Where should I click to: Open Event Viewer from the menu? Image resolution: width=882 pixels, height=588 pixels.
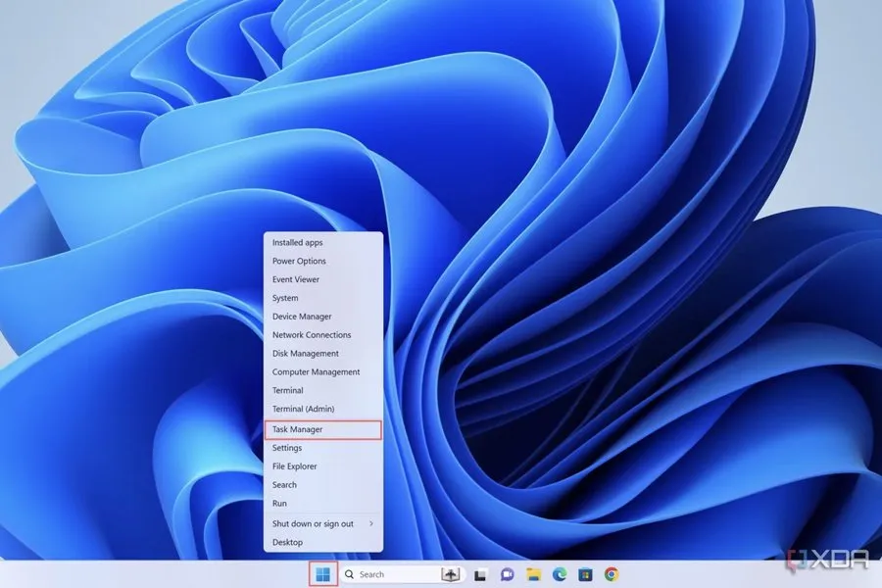[296, 279]
